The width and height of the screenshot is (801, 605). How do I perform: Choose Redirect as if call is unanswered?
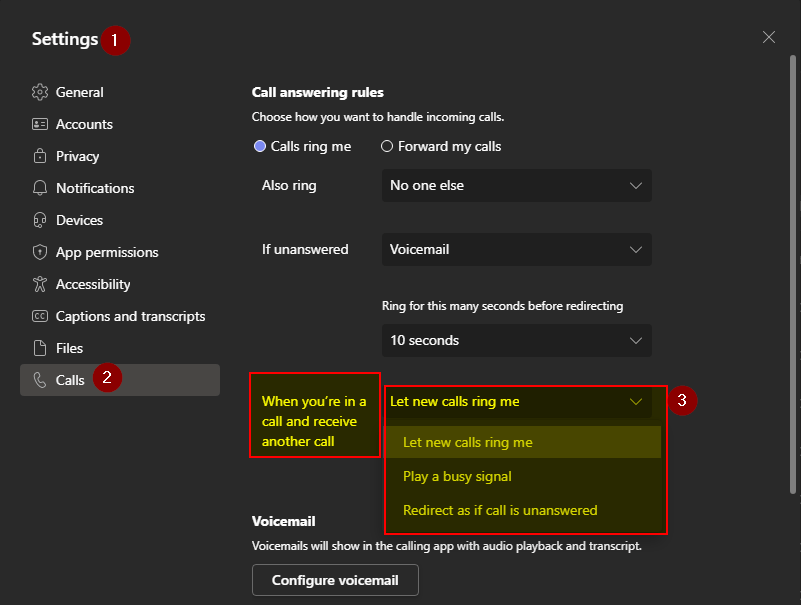[x=500, y=510]
